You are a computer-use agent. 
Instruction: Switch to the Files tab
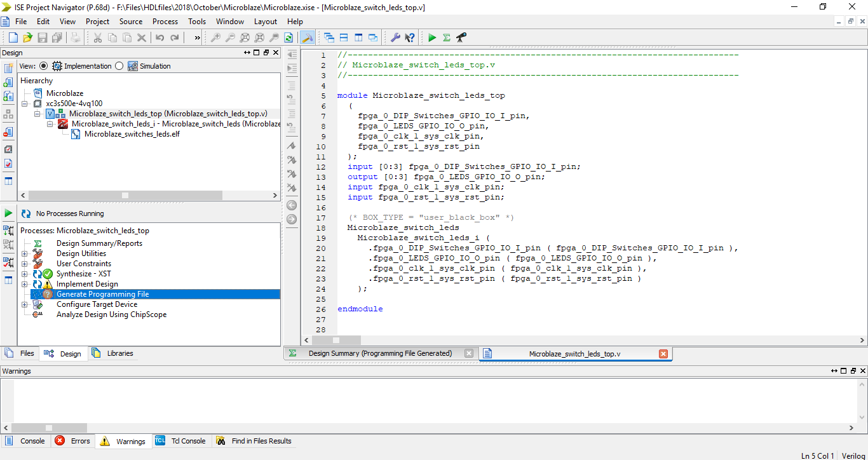pos(20,353)
